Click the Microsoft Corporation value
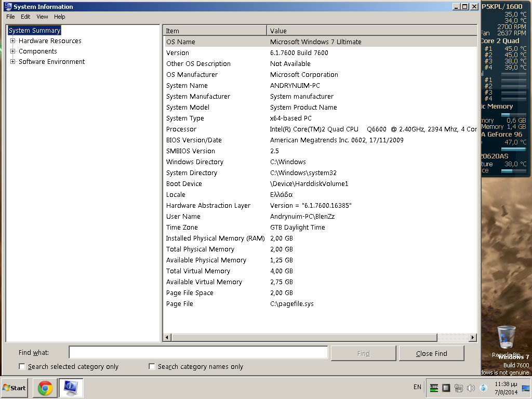Viewport: 532px width, 399px height. (x=304, y=74)
